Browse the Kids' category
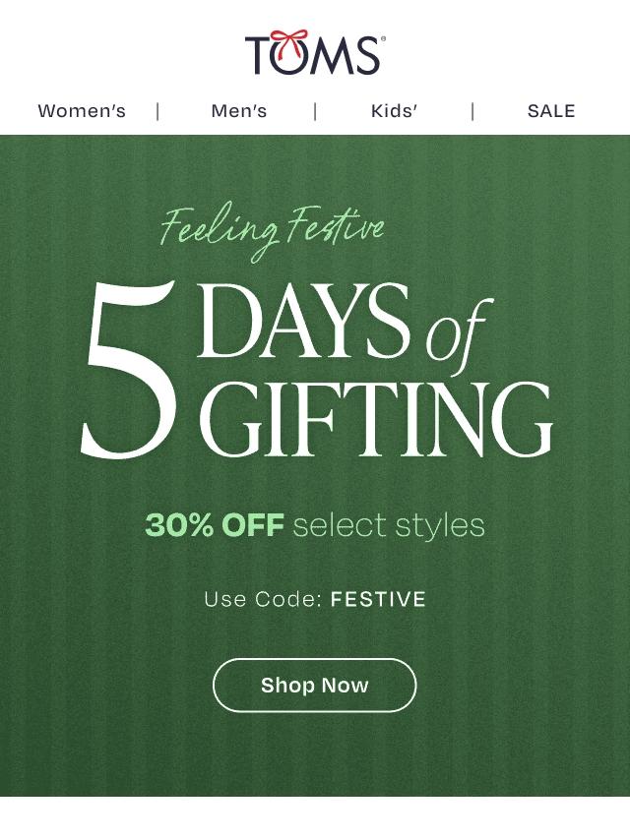The image size is (630, 840). (x=394, y=111)
